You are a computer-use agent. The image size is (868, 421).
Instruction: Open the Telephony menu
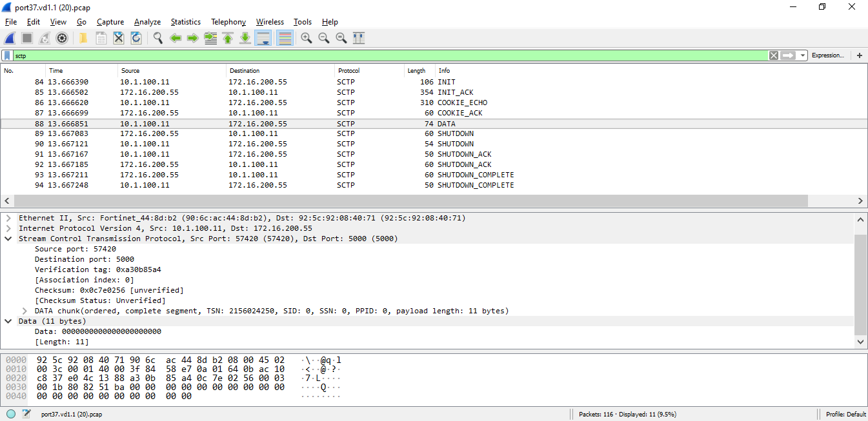pyautogui.click(x=228, y=22)
